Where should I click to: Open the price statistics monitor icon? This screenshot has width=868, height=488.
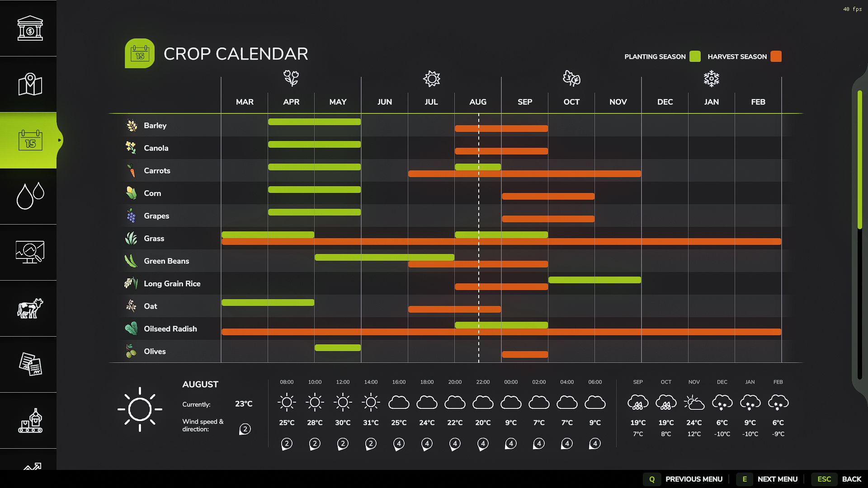point(30,252)
